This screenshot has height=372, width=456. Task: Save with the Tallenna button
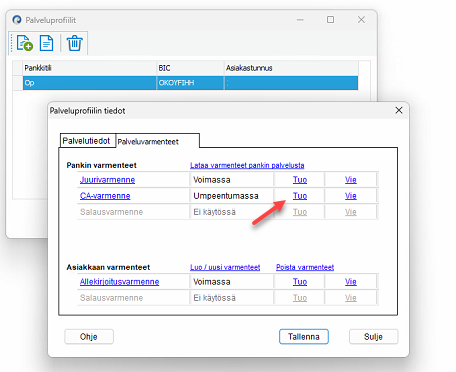tap(304, 337)
